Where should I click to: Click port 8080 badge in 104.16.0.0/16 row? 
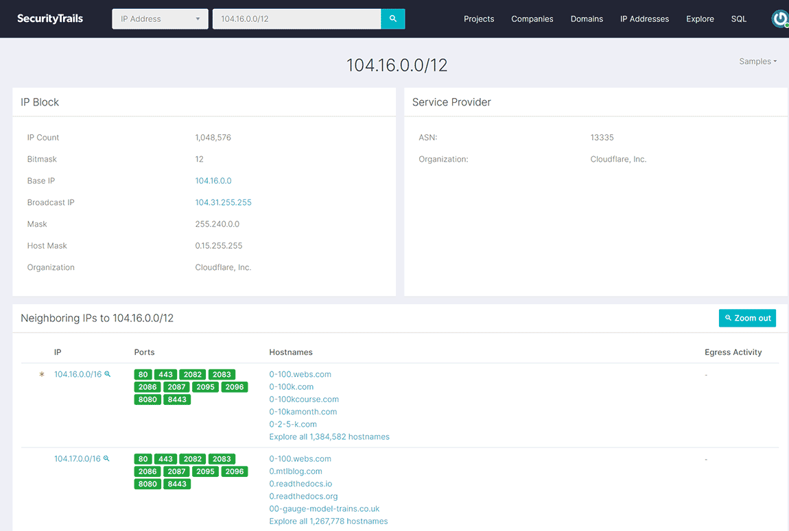(147, 400)
